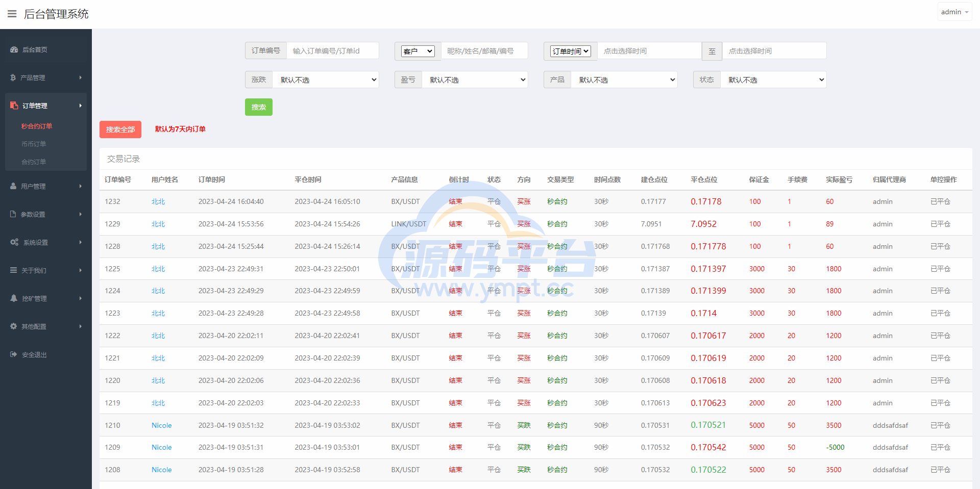Click the order icon beside 订单管理
Image resolution: width=980 pixels, height=489 pixels.
tap(14, 106)
